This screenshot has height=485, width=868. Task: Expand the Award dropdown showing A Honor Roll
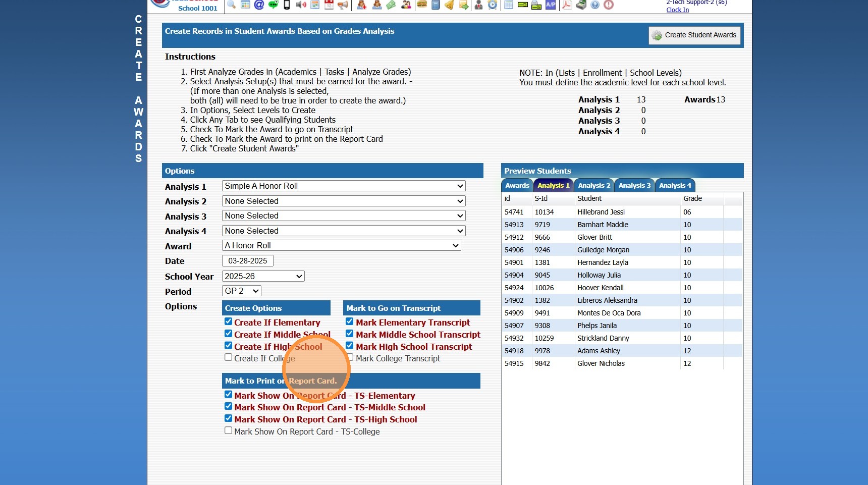click(x=341, y=246)
